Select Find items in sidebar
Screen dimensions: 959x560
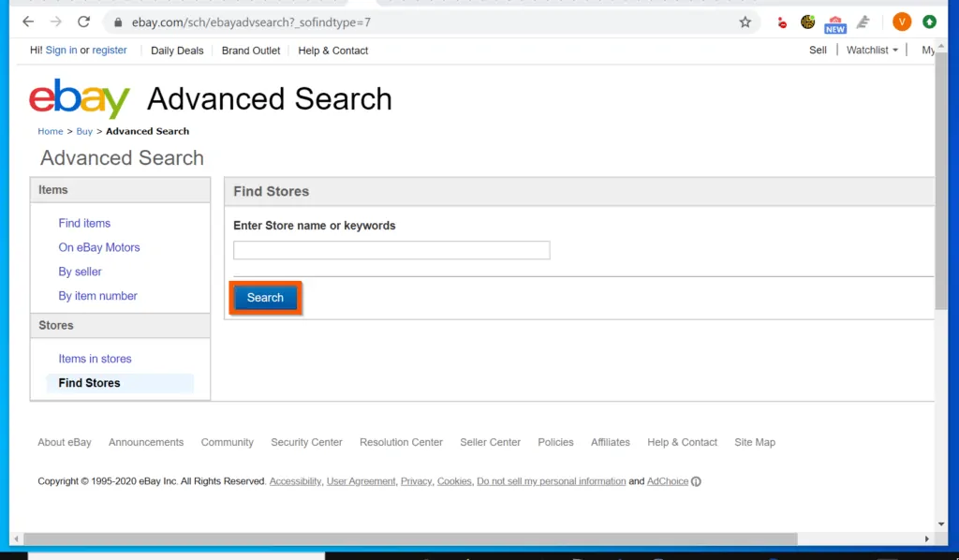84,223
